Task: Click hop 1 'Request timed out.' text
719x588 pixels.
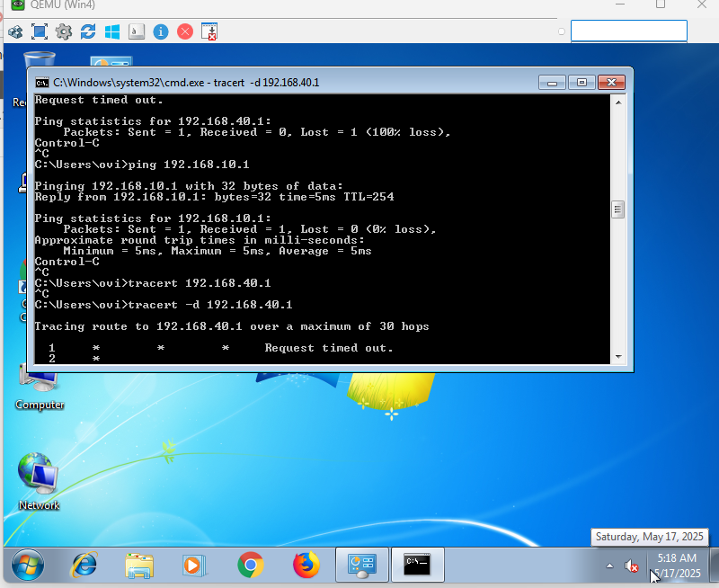Action: click(x=329, y=348)
